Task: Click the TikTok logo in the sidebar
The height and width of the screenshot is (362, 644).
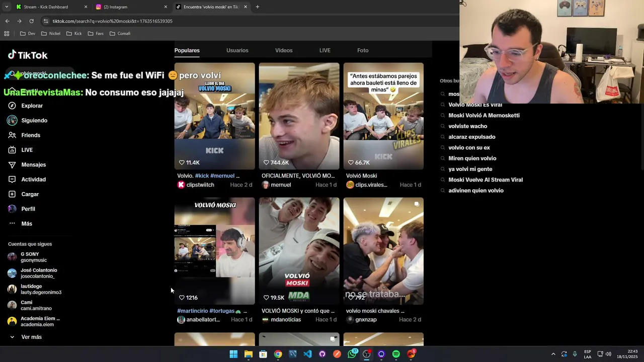Action: [28, 55]
